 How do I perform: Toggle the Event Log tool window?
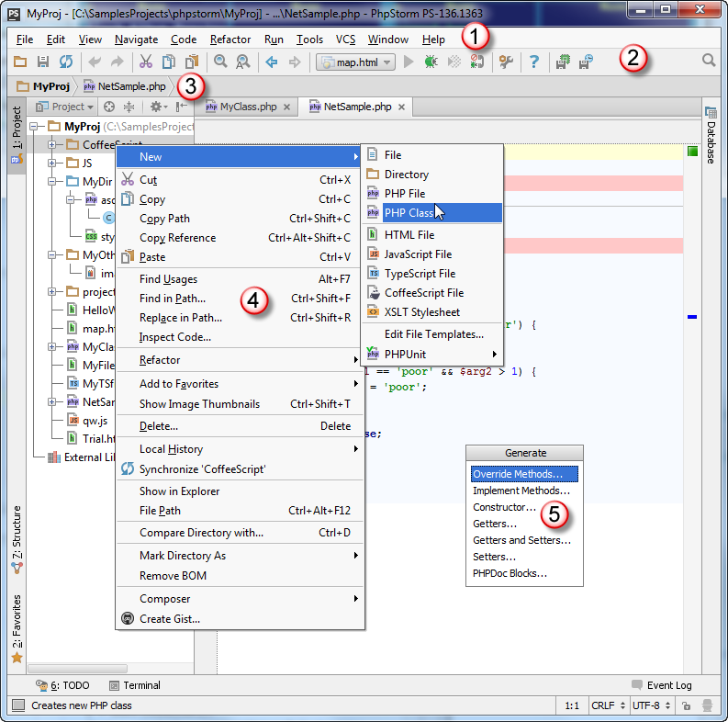662,685
